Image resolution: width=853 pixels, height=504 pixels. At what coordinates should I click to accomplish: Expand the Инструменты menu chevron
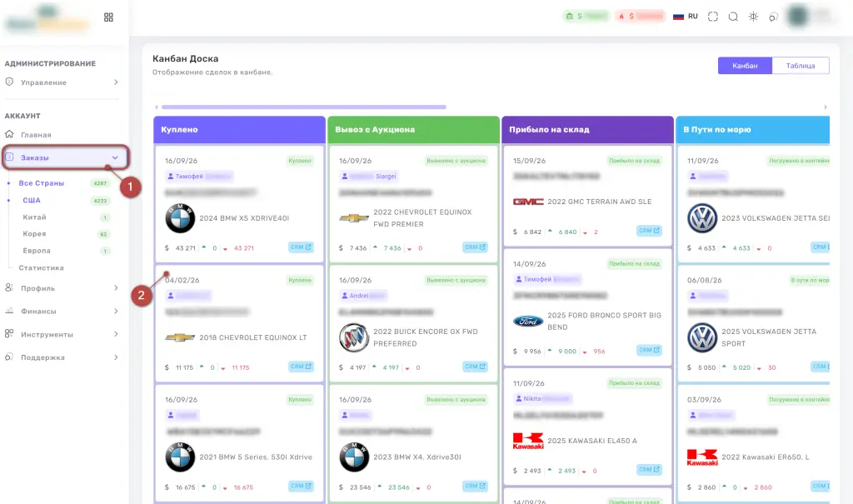(x=116, y=334)
